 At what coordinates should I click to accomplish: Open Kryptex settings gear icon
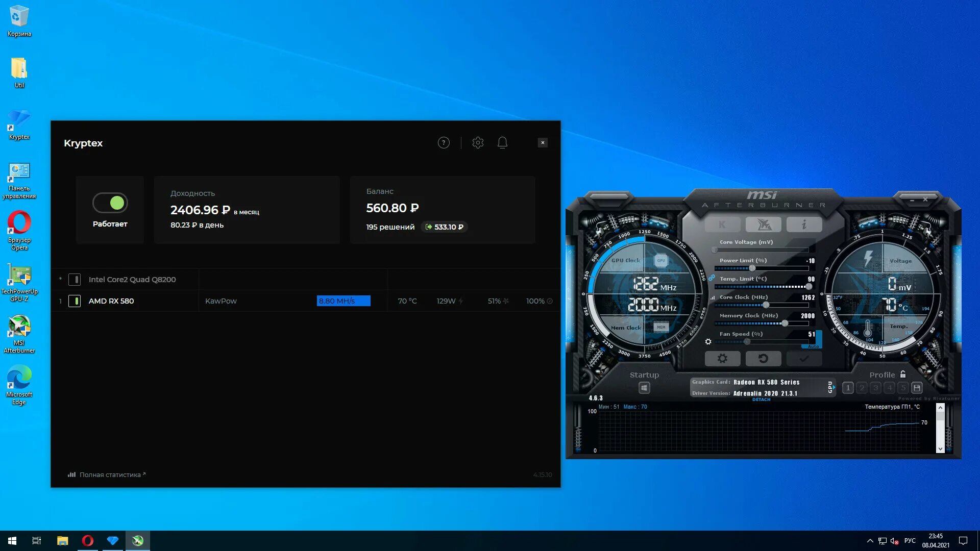(x=478, y=143)
